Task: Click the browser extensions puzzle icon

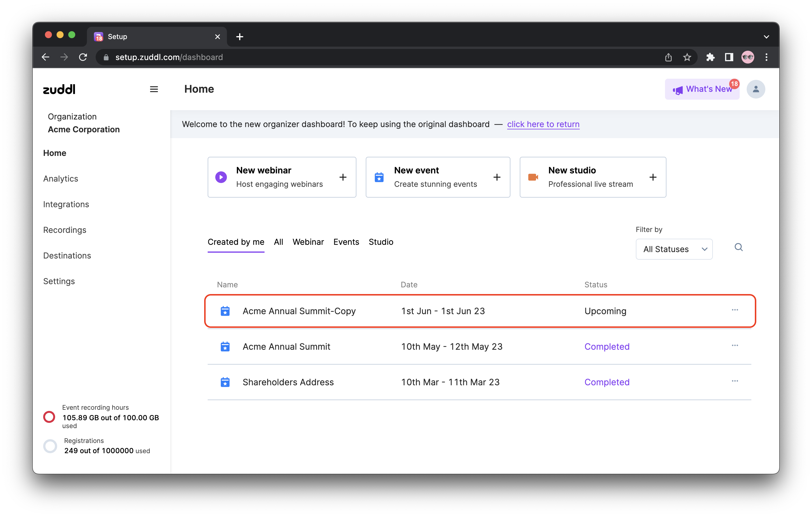Action: point(710,57)
